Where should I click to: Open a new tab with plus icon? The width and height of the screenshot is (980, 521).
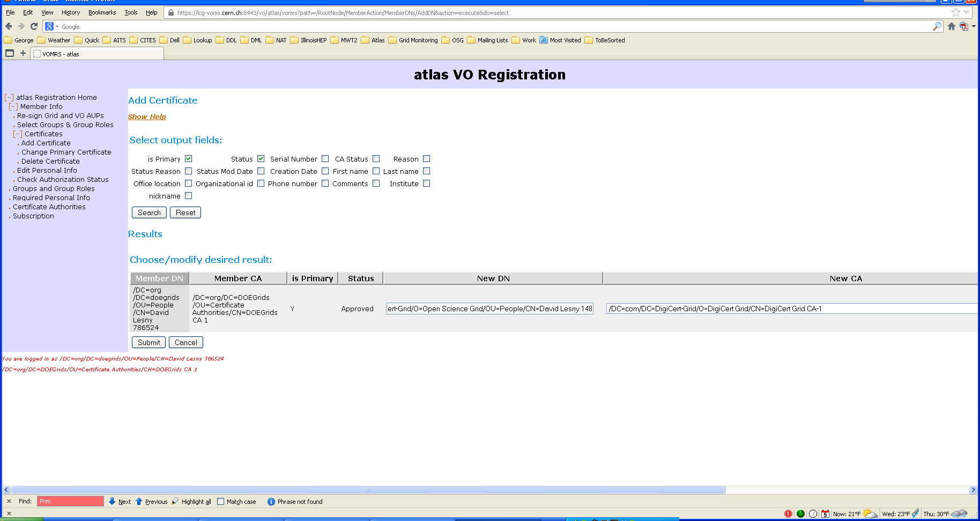23,53
